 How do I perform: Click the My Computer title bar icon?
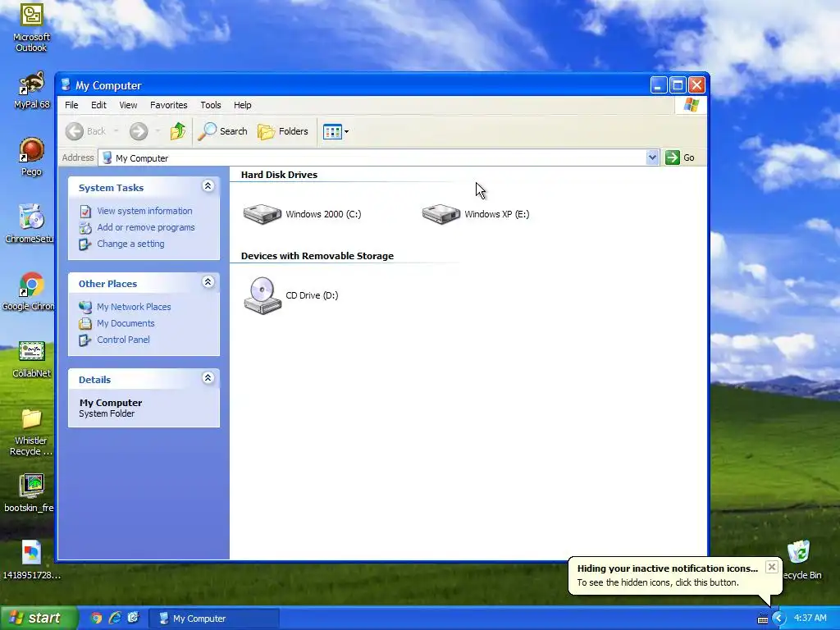[x=66, y=84]
